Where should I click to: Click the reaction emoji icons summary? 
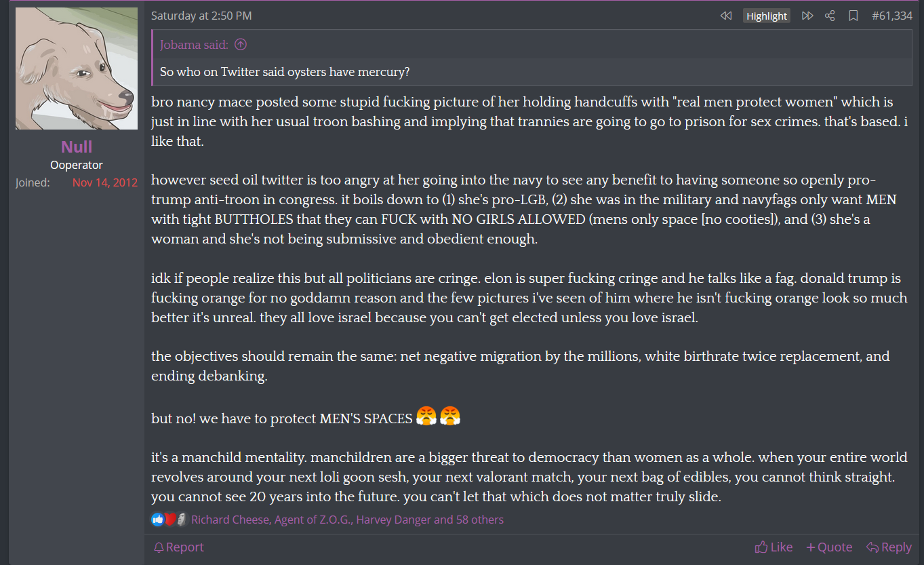[168, 520]
